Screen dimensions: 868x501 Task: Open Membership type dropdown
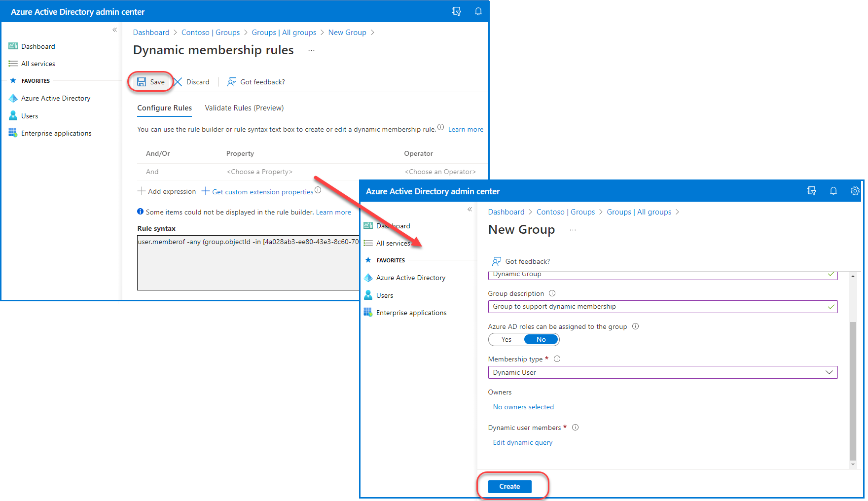[662, 372]
